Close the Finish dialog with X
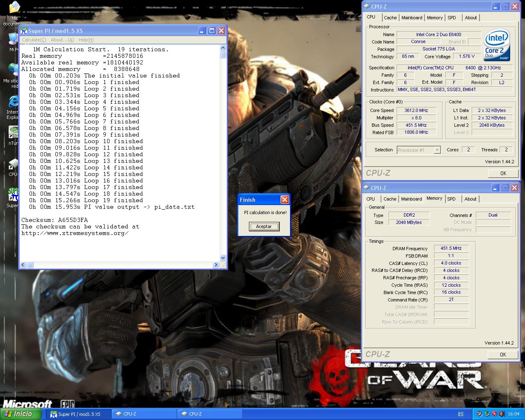This screenshot has height=420, width=525. (285, 200)
